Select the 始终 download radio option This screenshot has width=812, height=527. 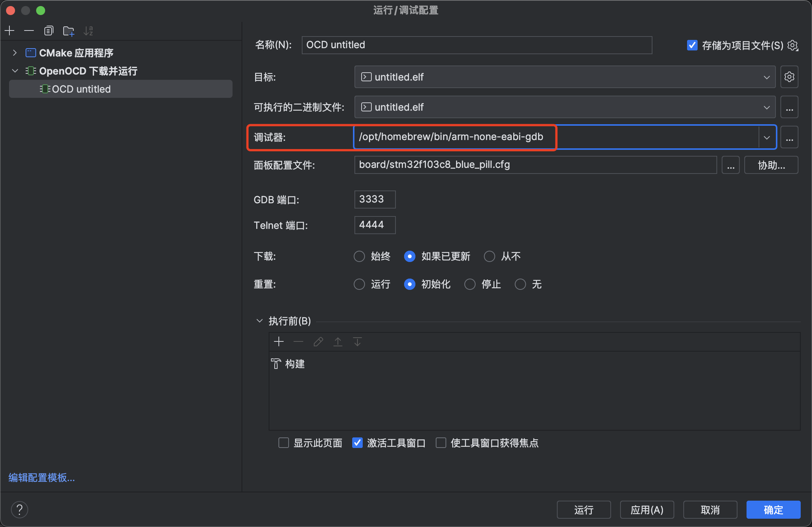[x=359, y=256]
